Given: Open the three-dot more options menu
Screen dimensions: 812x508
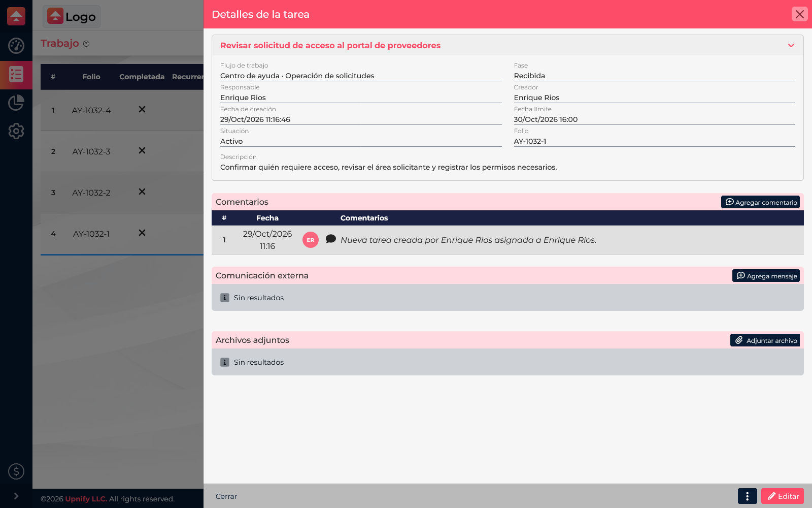Looking at the screenshot, I should tap(747, 496).
